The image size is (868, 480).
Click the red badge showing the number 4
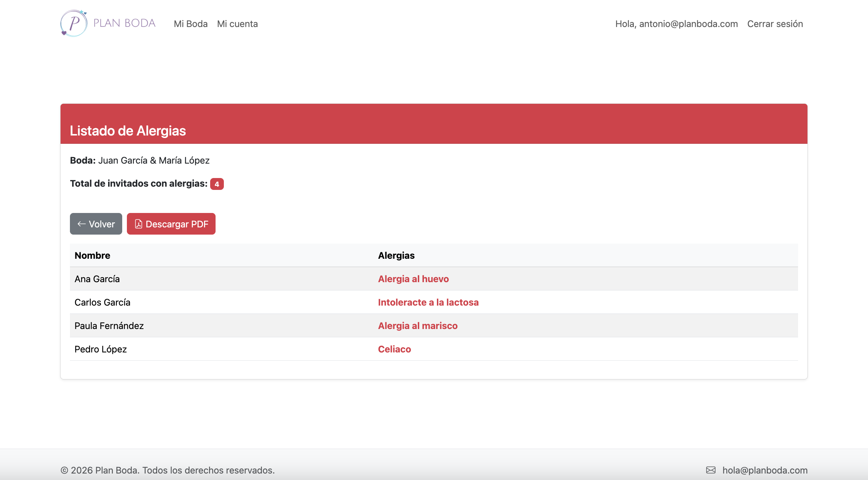tap(217, 184)
